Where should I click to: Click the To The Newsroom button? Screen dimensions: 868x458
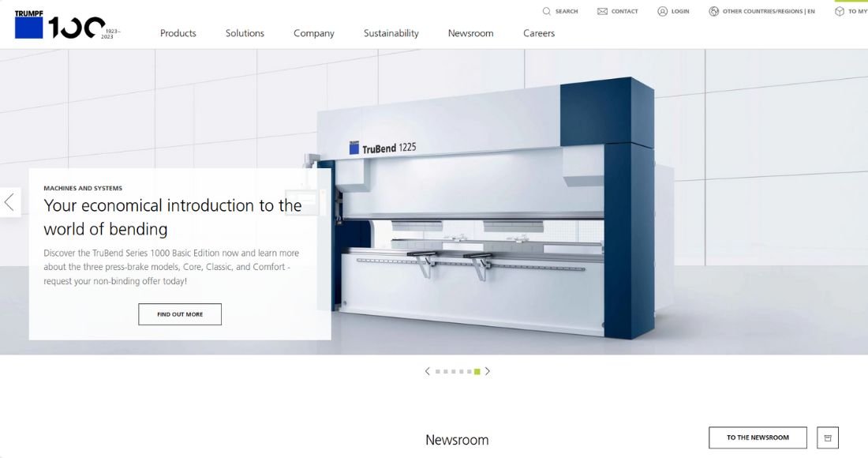(x=758, y=437)
